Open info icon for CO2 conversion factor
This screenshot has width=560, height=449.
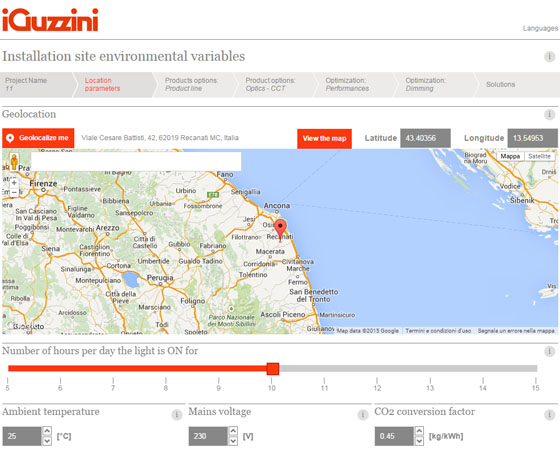[549, 415]
